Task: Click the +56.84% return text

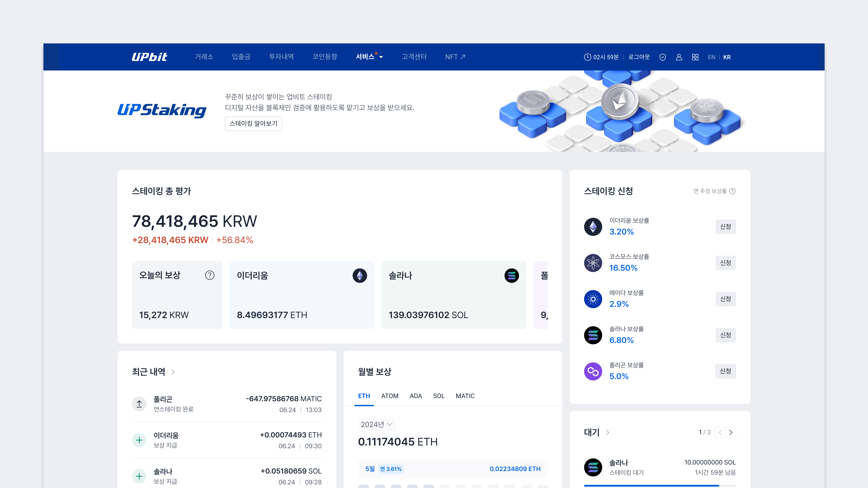Action: 235,240
